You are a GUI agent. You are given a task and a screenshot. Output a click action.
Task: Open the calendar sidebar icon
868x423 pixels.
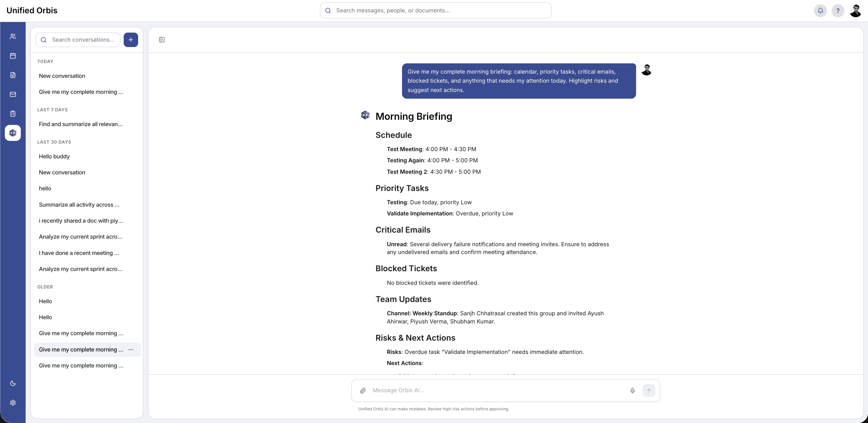pyautogui.click(x=13, y=56)
